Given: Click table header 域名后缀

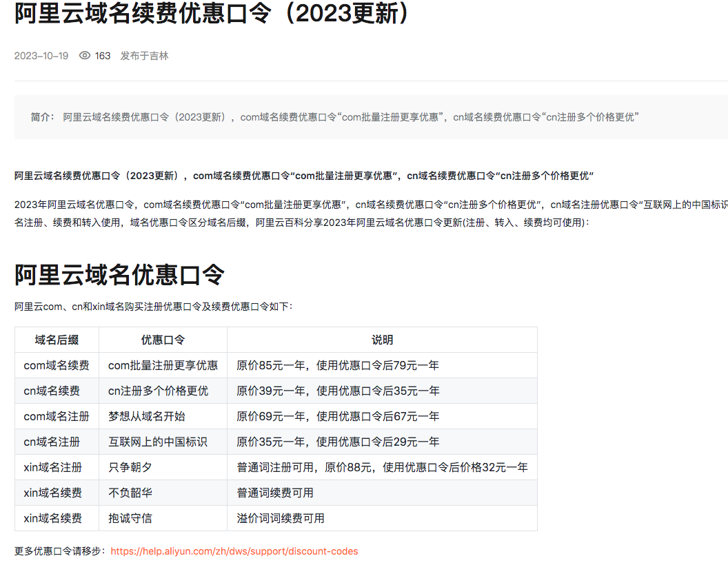Looking at the screenshot, I should click(x=57, y=340).
